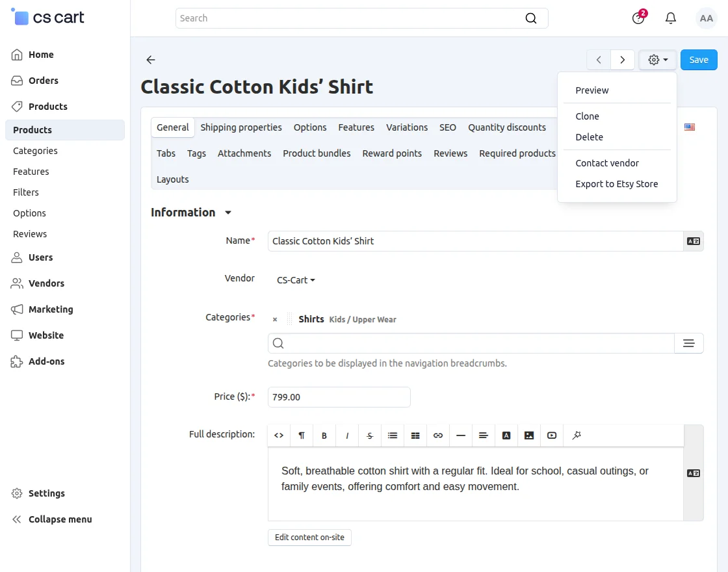The height and width of the screenshot is (572, 728).
Task: Click the CS-Cart logo
Action: pyautogui.click(x=48, y=17)
